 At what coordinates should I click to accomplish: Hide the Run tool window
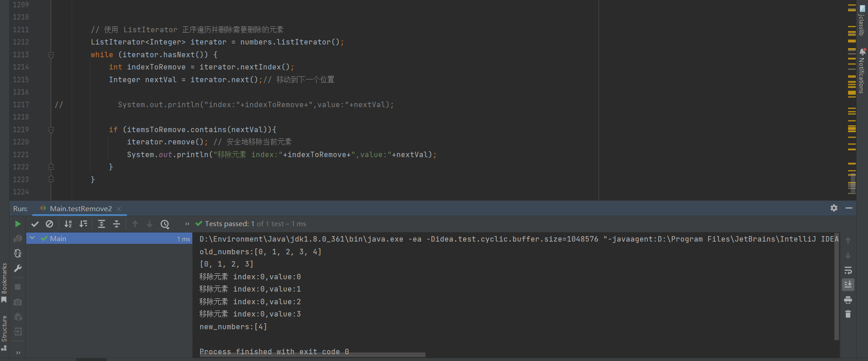(849, 208)
